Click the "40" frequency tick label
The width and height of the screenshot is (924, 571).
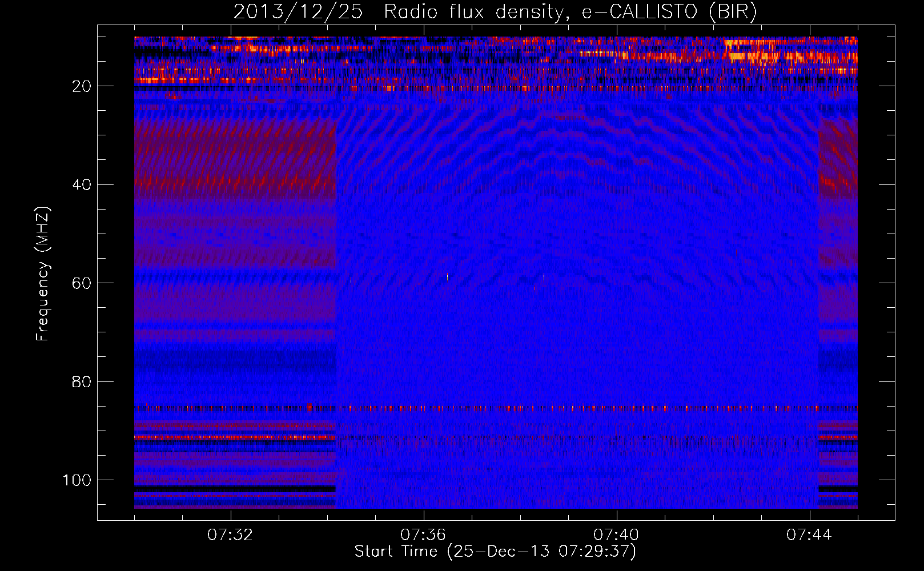point(82,185)
